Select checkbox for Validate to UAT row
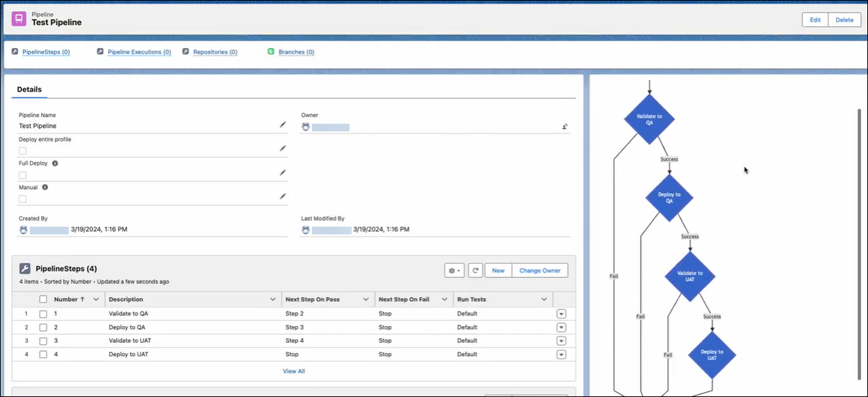This screenshot has height=397, width=868. point(43,341)
